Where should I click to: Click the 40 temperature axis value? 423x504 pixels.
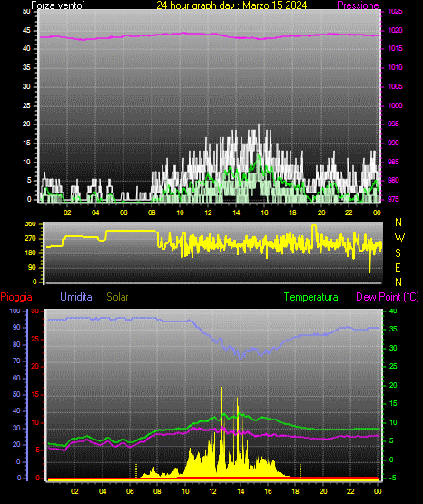pos(393,311)
